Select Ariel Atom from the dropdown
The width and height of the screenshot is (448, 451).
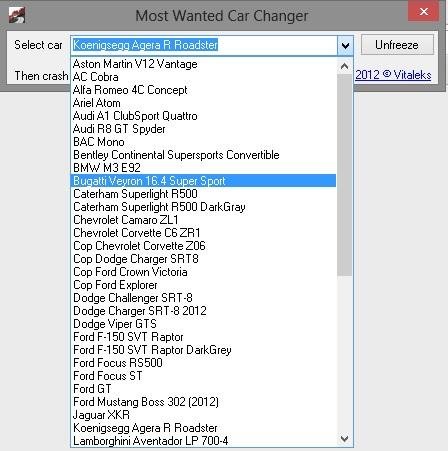(x=203, y=103)
